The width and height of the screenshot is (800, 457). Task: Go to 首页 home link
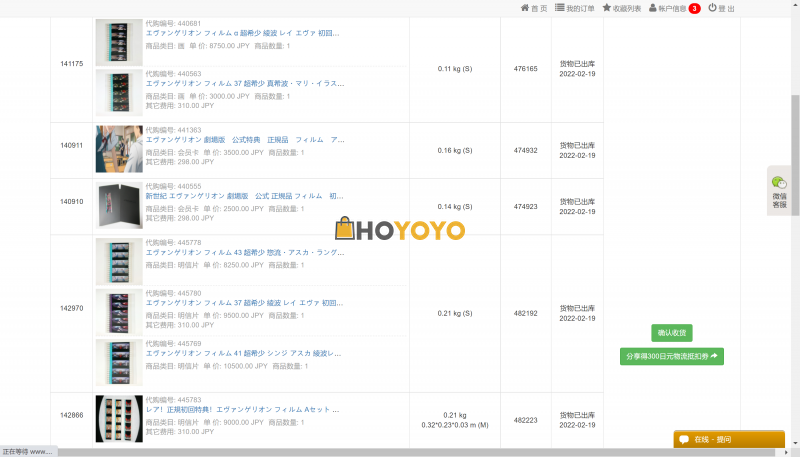tap(534, 8)
